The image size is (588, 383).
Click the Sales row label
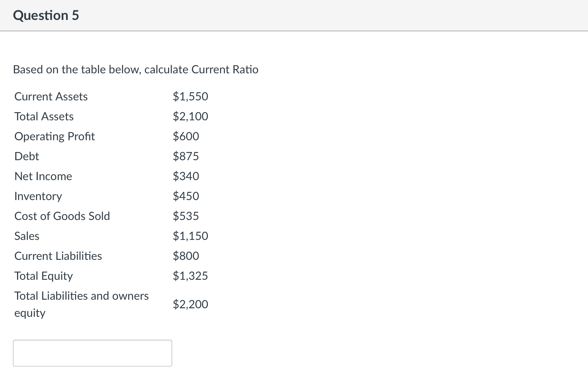(x=26, y=236)
